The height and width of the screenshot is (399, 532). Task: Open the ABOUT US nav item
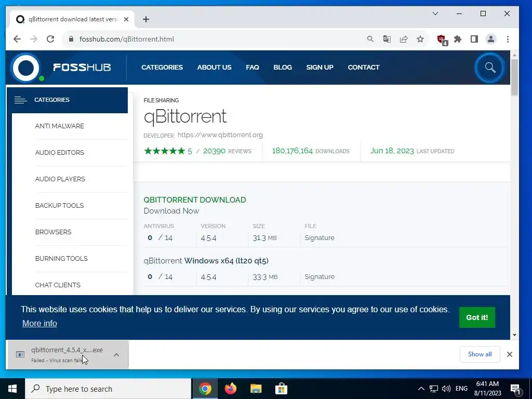tap(214, 67)
